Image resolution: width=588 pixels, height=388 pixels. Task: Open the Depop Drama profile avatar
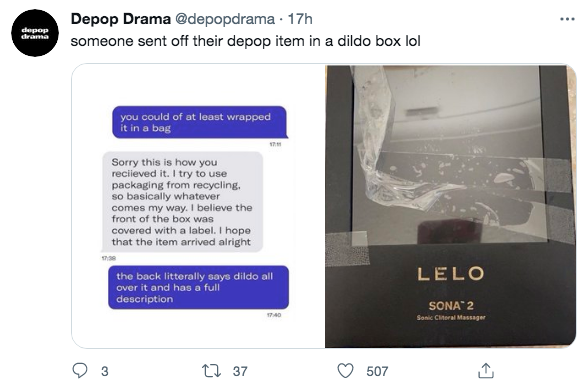click(35, 33)
